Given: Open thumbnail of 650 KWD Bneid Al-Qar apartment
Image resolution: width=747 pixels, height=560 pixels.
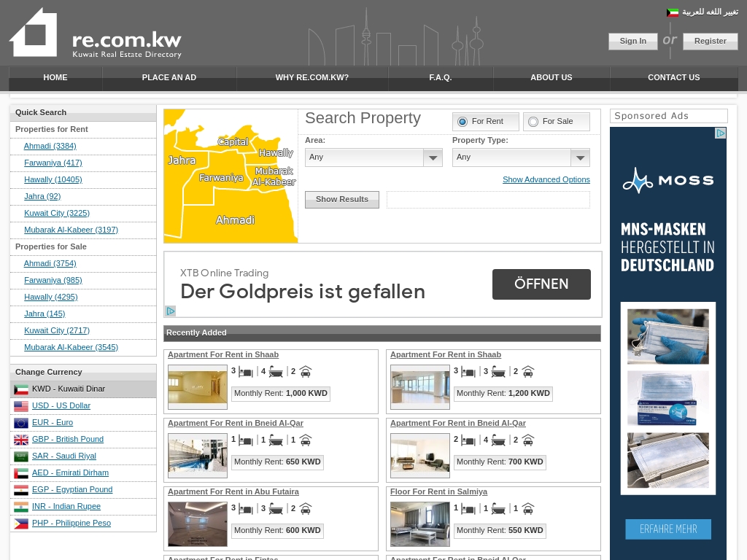Looking at the screenshot, I should click(x=197, y=455).
